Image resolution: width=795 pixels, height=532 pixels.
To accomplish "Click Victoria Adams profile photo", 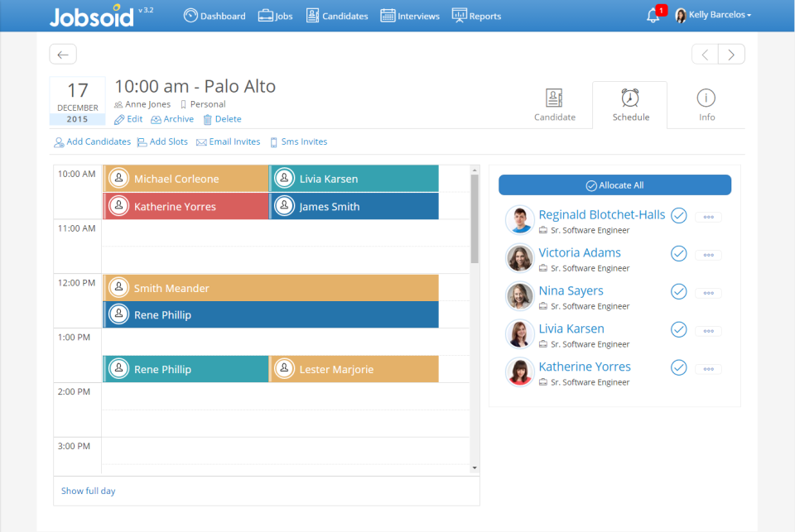I will click(520, 258).
